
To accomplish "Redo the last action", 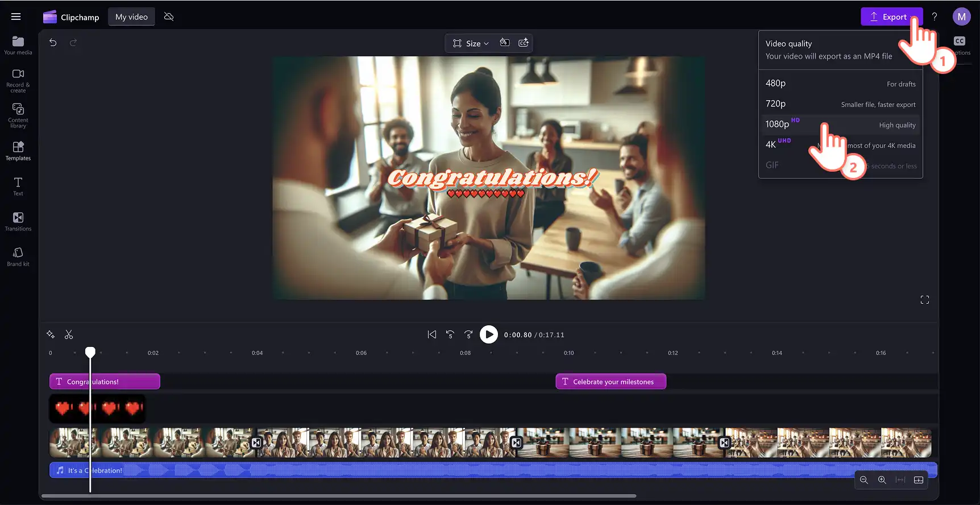I will (73, 43).
